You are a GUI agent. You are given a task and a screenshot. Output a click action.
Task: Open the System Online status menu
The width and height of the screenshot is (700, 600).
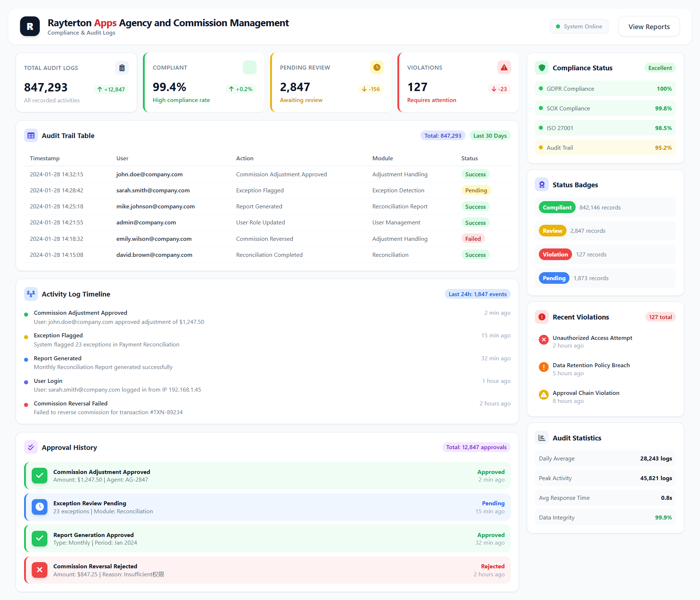click(579, 26)
